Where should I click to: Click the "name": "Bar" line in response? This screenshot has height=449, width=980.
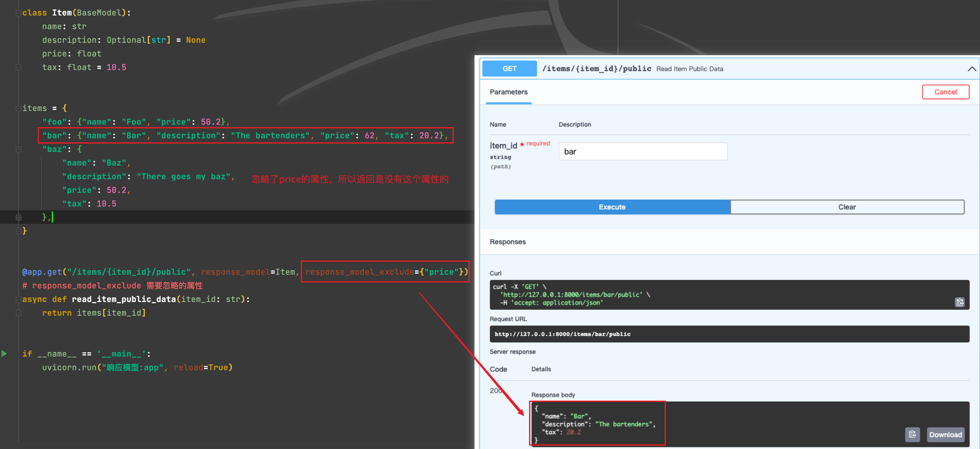pyautogui.click(x=566, y=416)
